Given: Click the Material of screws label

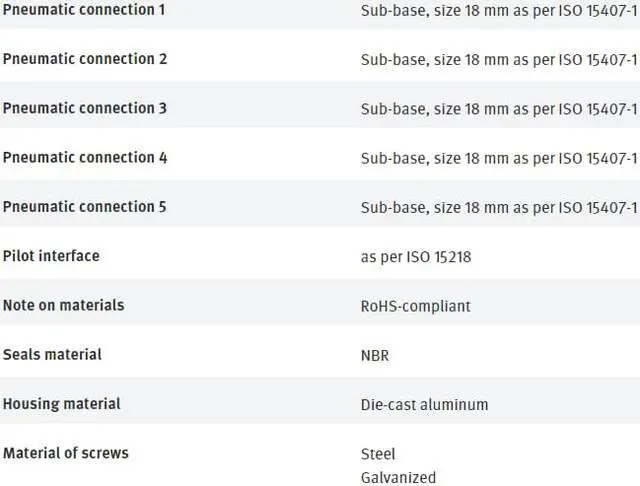Looking at the screenshot, I should [x=66, y=453].
